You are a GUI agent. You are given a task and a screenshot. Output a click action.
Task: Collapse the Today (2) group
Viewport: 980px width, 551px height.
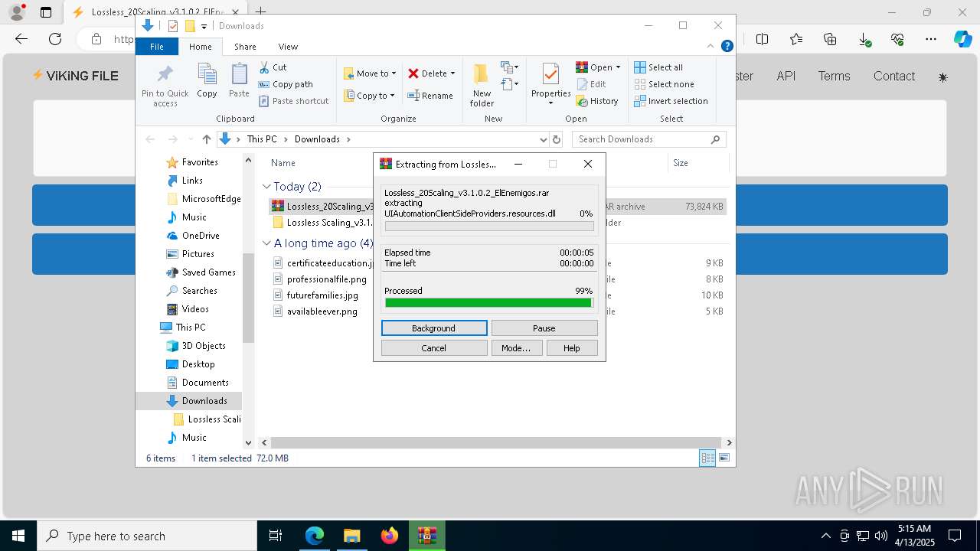coord(266,187)
